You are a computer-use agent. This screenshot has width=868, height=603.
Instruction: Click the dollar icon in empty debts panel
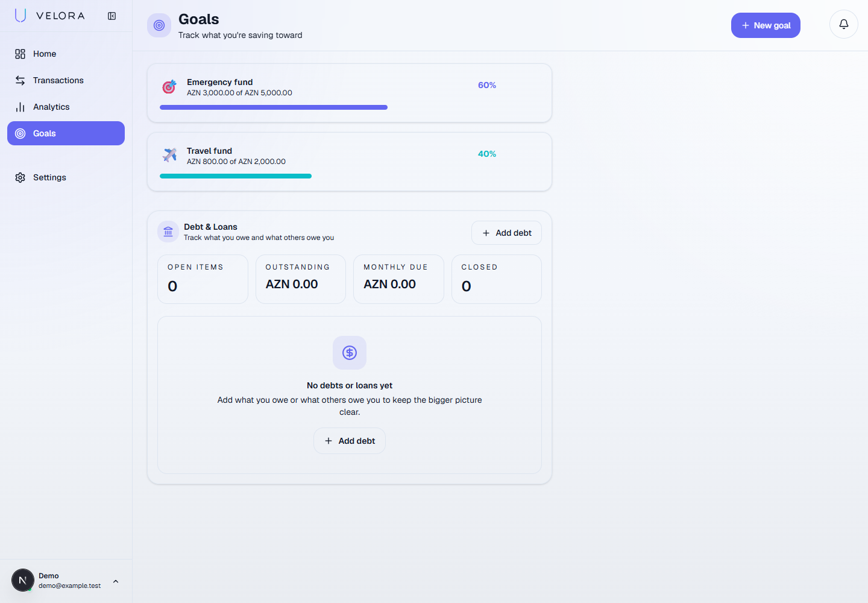[x=350, y=353]
